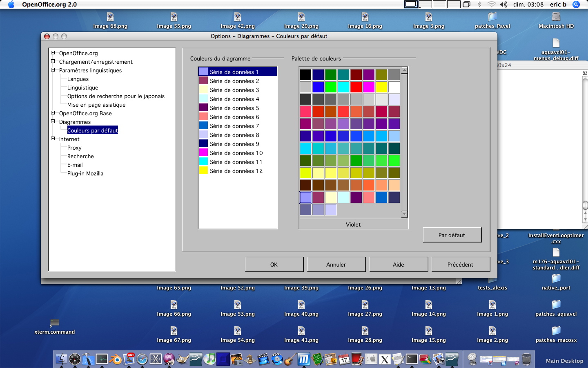Open the Chess app in Dock

coord(250,359)
